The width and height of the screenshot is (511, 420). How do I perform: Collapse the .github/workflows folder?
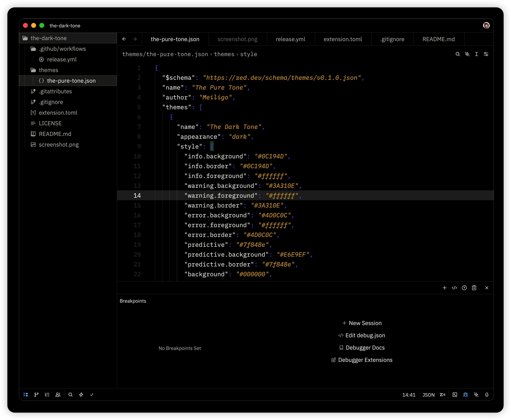[x=68, y=49]
